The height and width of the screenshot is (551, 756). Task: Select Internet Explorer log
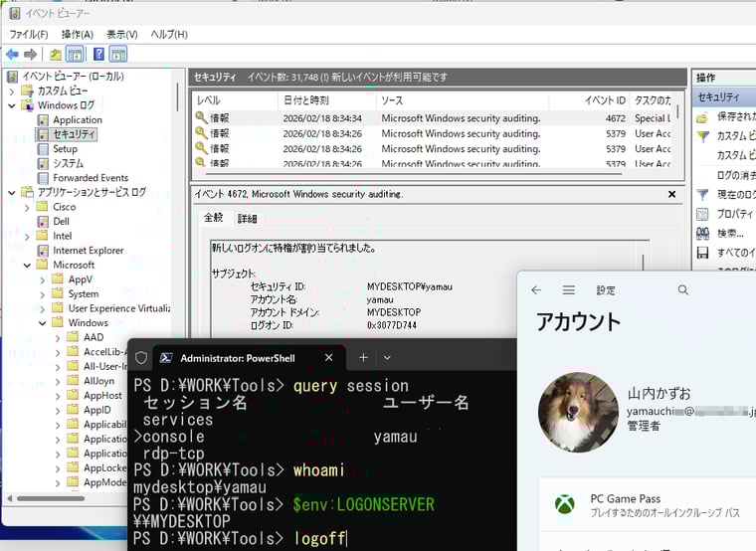tap(89, 251)
